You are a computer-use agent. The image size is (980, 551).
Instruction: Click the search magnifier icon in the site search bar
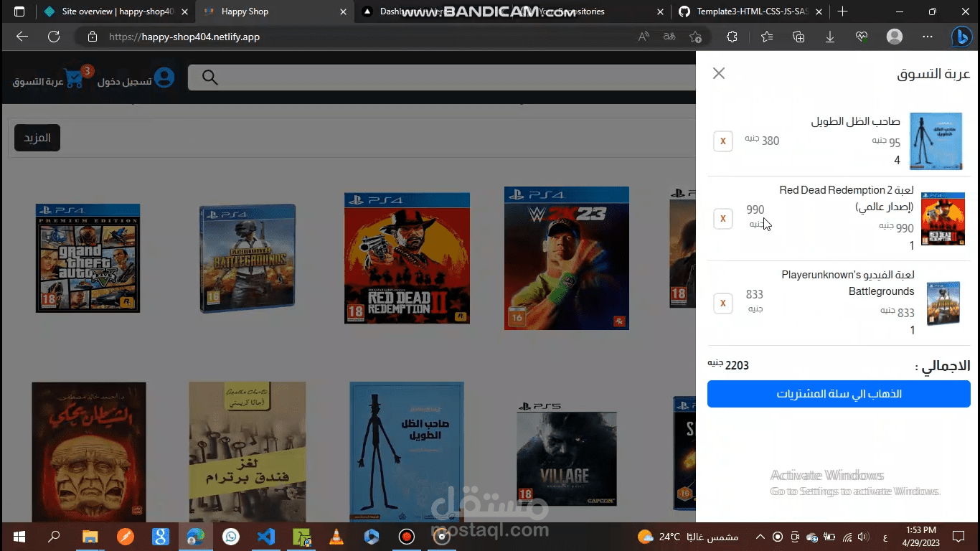point(209,77)
